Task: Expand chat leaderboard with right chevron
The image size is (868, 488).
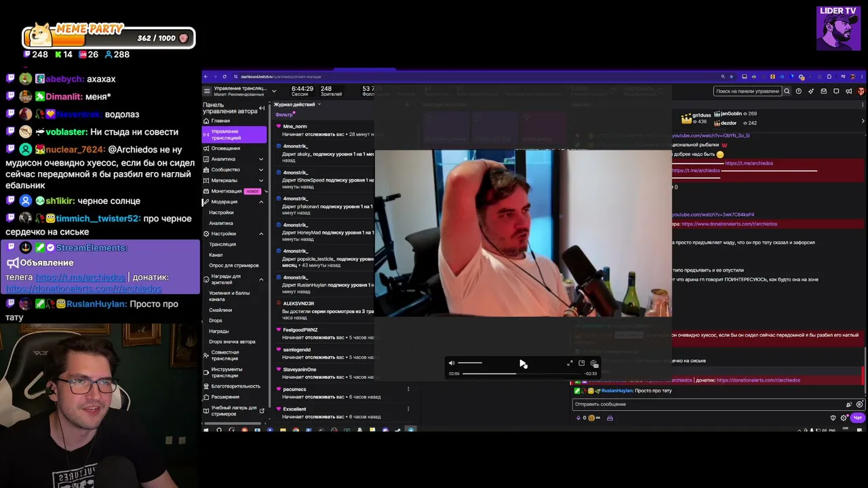Action: pos(863,121)
